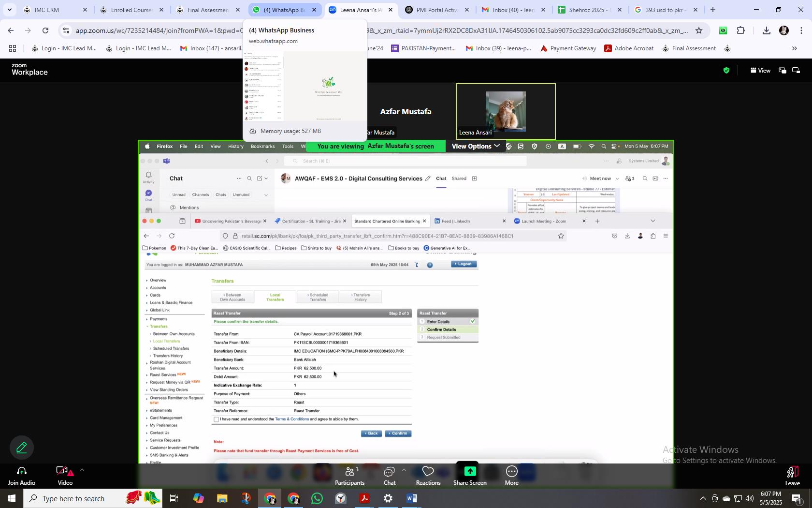Click Chrome address bar URL
This screenshot has width=812, height=508.
click(x=382, y=30)
